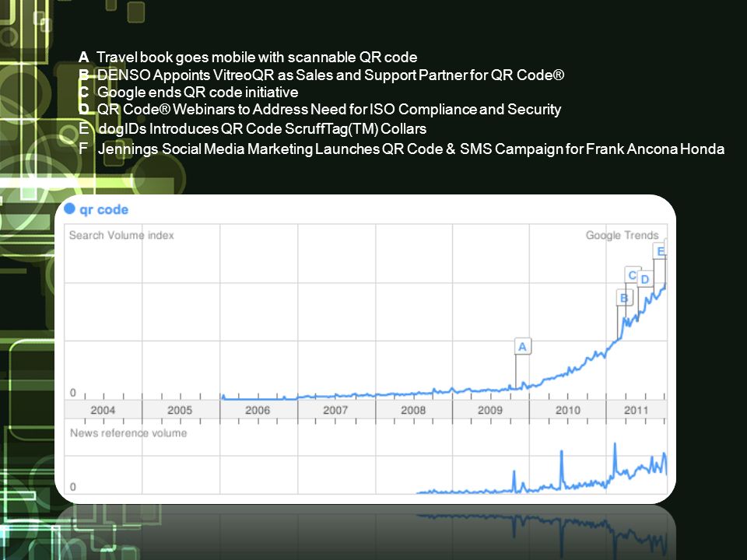Click the 'Search Volume index' label

[121, 235]
